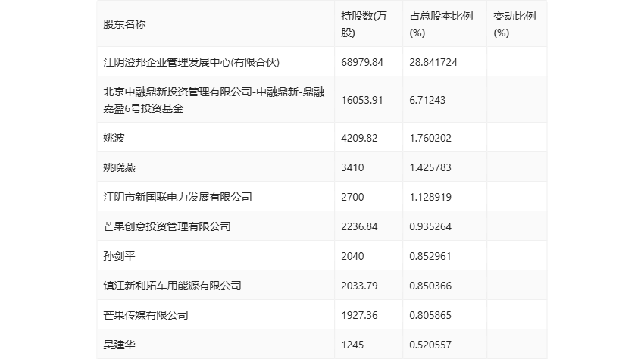Select the value 2033.79

click(359, 286)
